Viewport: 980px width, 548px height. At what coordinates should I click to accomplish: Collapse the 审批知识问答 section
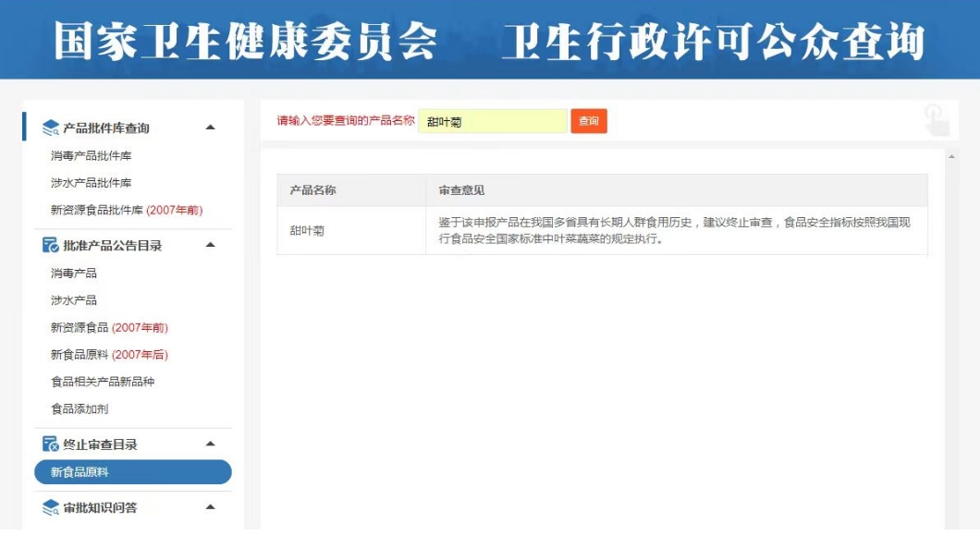pyautogui.click(x=212, y=506)
